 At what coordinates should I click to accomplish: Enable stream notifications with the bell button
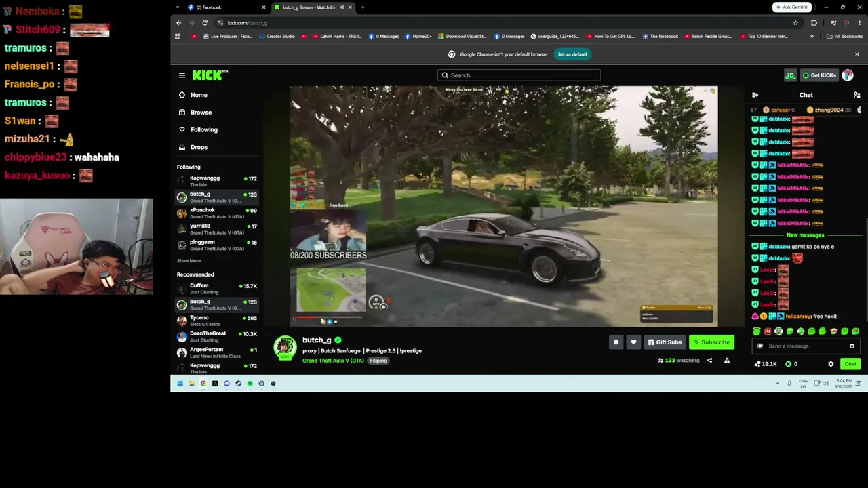616,342
